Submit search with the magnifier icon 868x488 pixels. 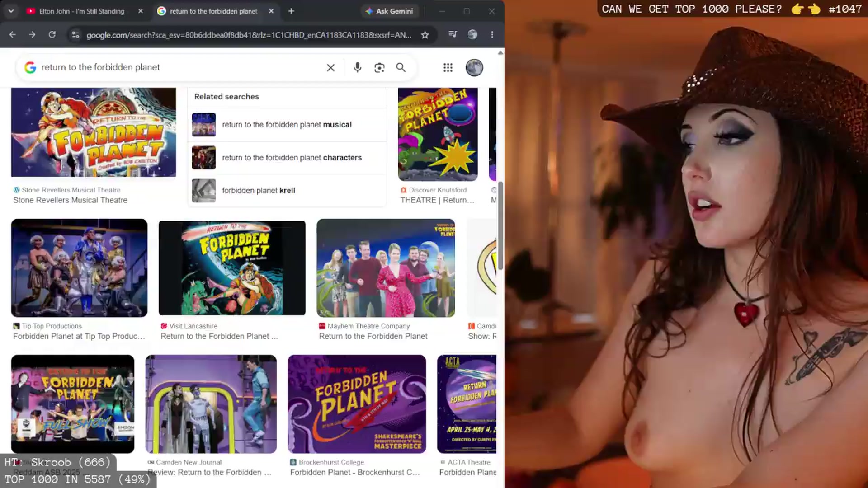click(401, 67)
